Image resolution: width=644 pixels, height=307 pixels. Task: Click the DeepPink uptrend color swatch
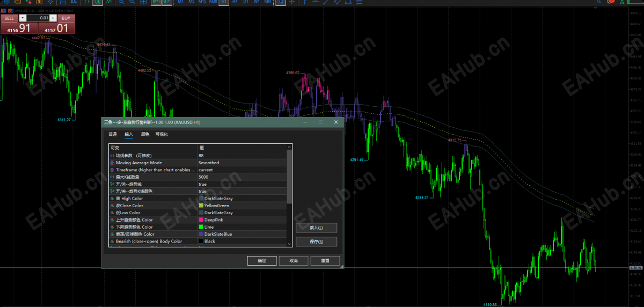pyautogui.click(x=201, y=220)
